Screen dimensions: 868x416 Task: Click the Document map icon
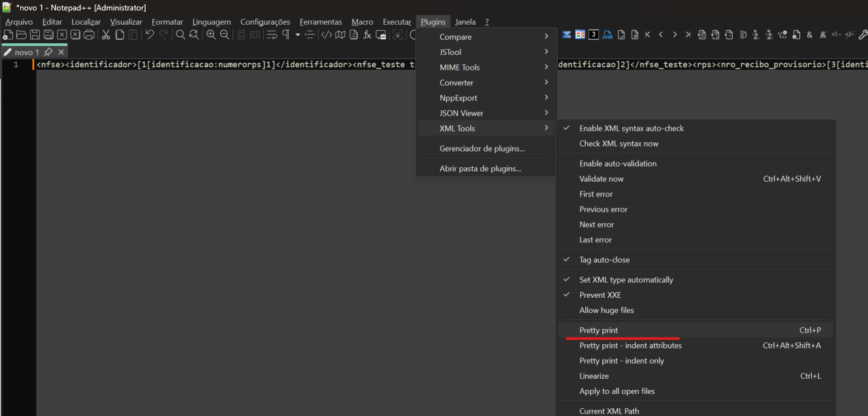[340, 35]
